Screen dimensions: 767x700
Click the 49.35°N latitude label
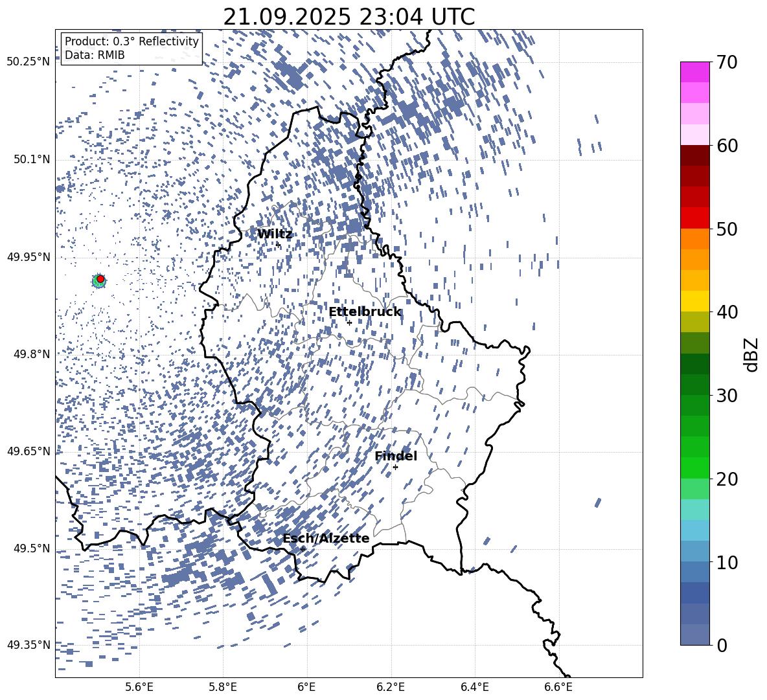(29, 645)
